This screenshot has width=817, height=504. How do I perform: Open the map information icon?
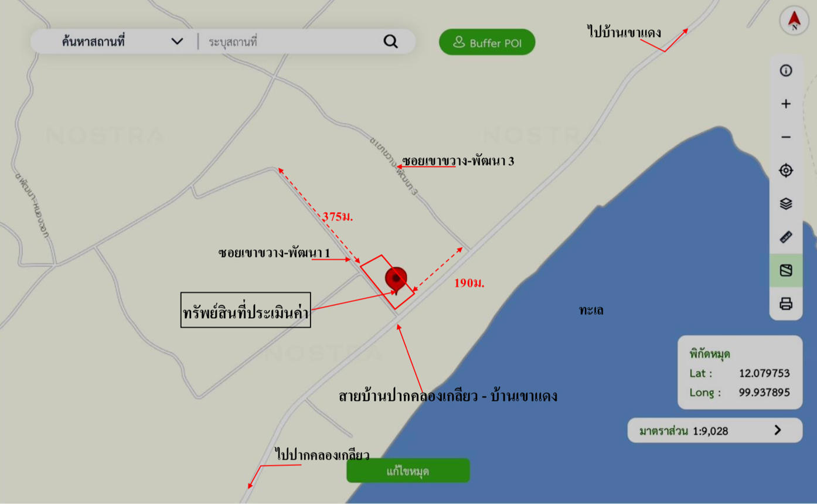pyautogui.click(x=786, y=71)
